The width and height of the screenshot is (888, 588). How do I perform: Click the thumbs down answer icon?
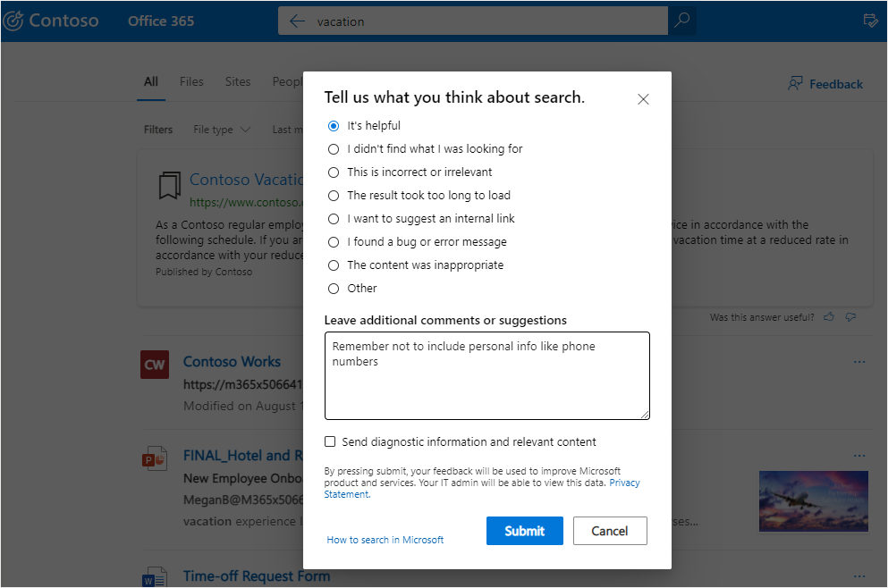[850, 317]
